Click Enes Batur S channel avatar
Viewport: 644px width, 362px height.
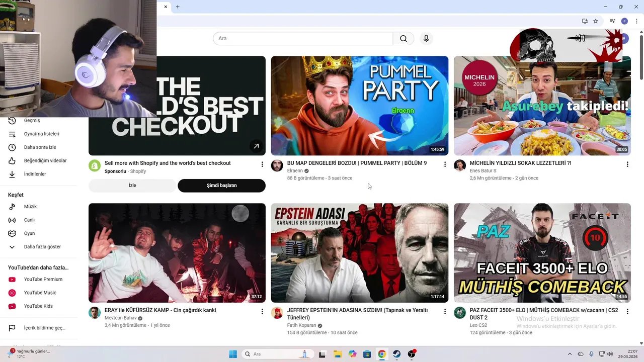click(x=460, y=166)
